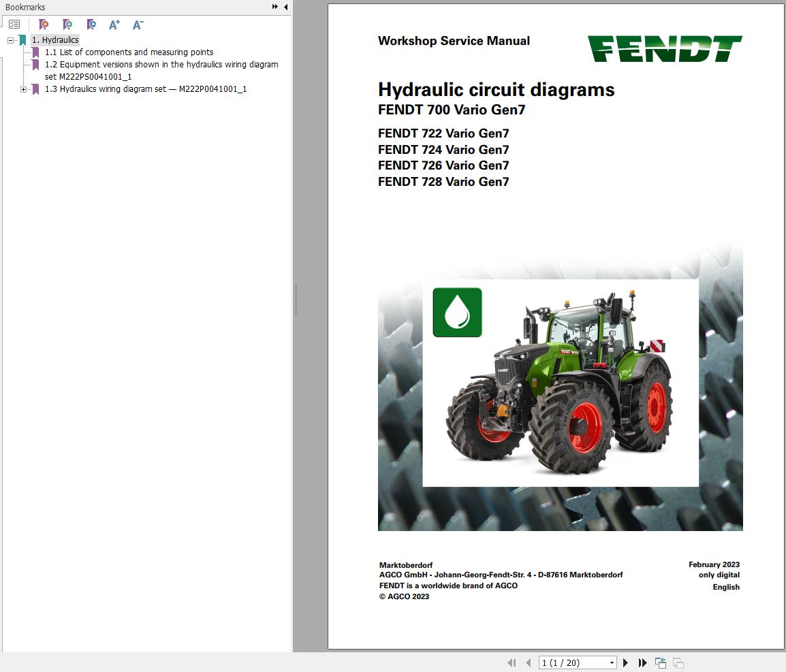Open bookmark 1.1 List of components

[x=129, y=52]
